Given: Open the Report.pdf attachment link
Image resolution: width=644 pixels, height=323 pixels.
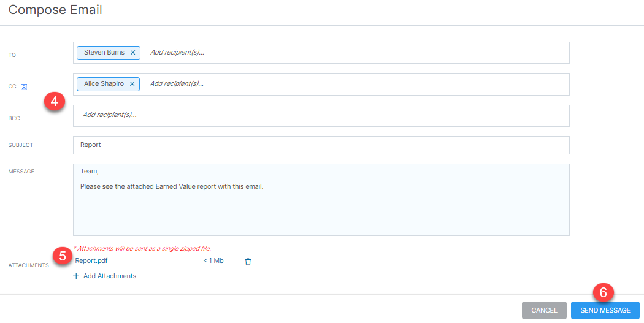Looking at the screenshot, I should click(91, 260).
